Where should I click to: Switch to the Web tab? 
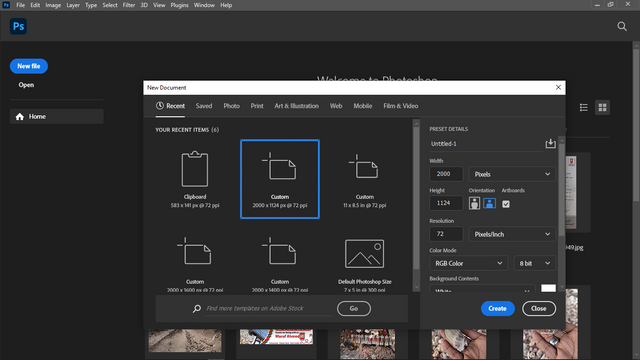336,106
